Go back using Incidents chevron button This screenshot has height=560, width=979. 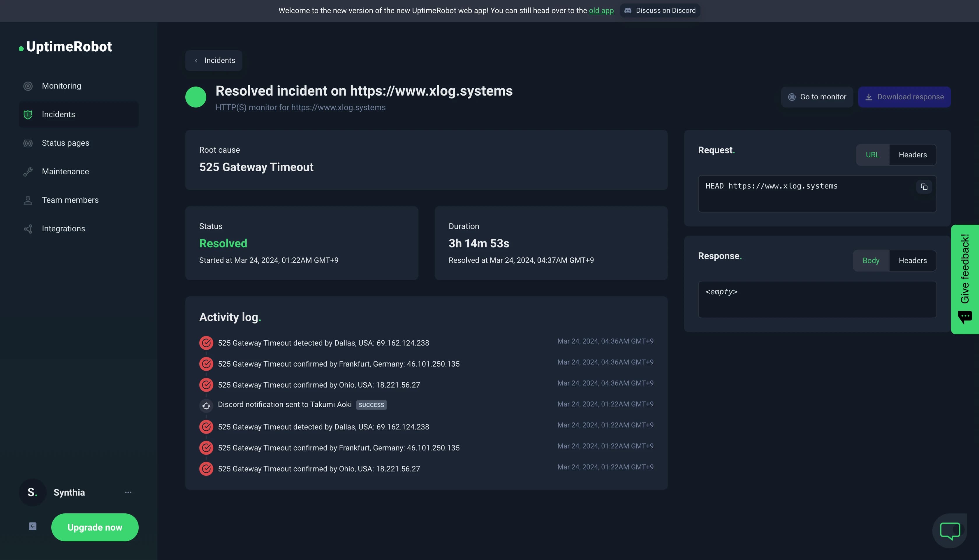click(x=214, y=60)
